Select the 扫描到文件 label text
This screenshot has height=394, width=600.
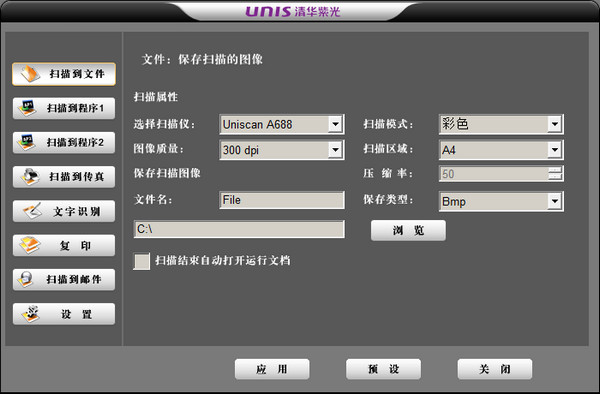click(77, 74)
